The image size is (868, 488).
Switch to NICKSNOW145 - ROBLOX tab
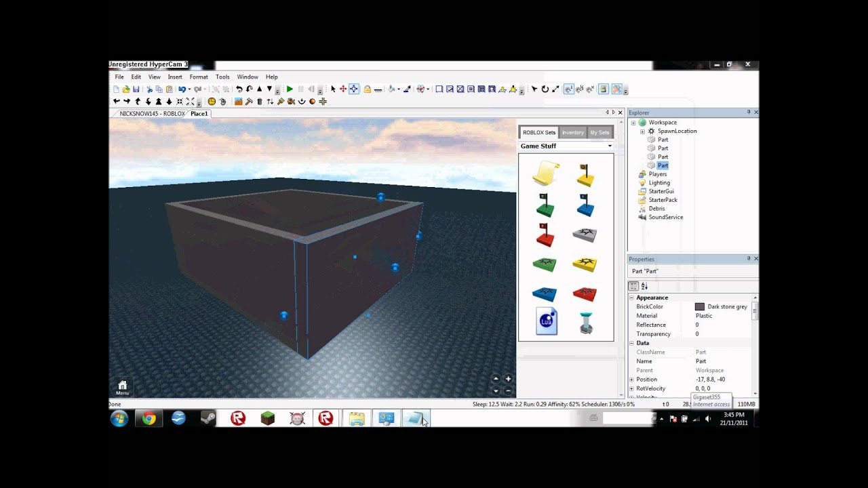152,114
